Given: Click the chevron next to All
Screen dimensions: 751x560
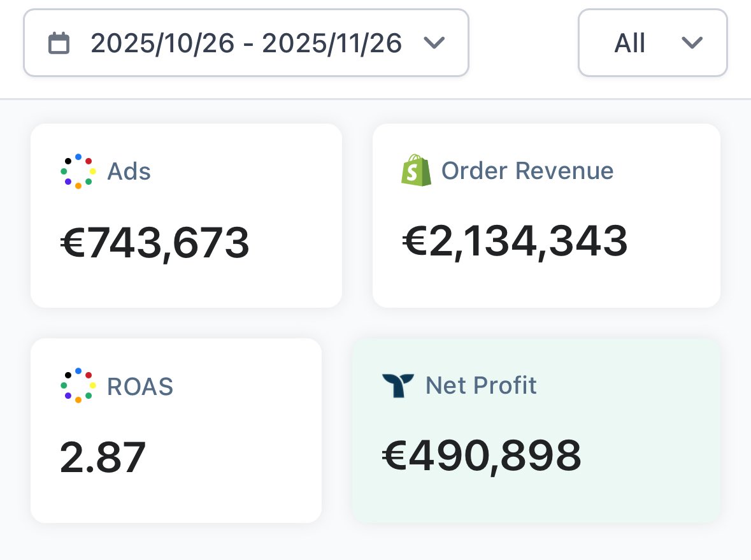Looking at the screenshot, I should [x=692, y=43].
